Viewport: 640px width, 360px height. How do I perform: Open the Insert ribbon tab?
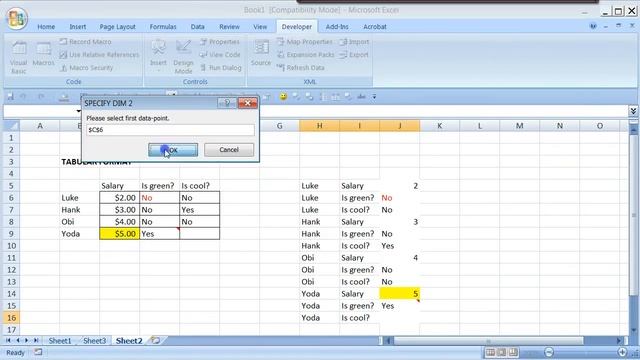(78, 27)
